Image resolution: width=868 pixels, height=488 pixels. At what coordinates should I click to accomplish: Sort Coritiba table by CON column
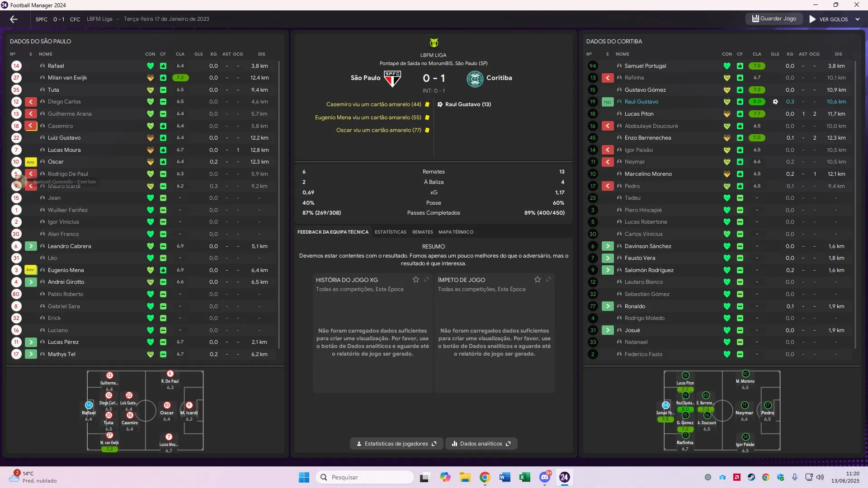727,54
